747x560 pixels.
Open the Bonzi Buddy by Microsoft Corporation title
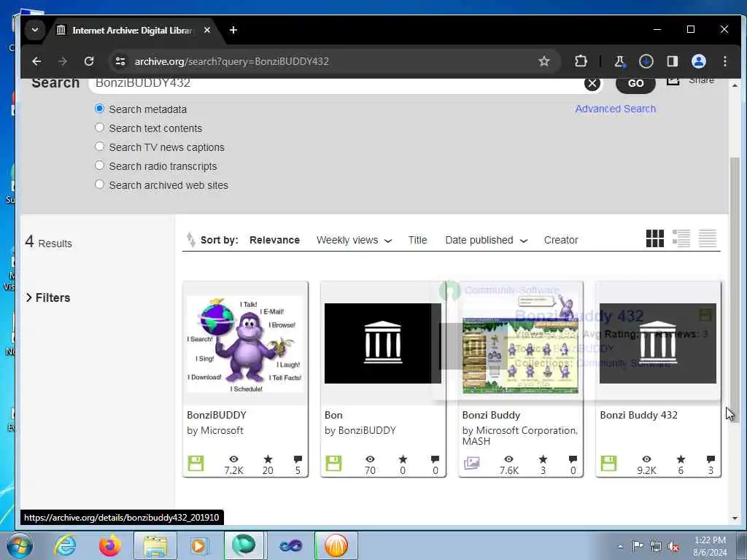coord(491,415)
